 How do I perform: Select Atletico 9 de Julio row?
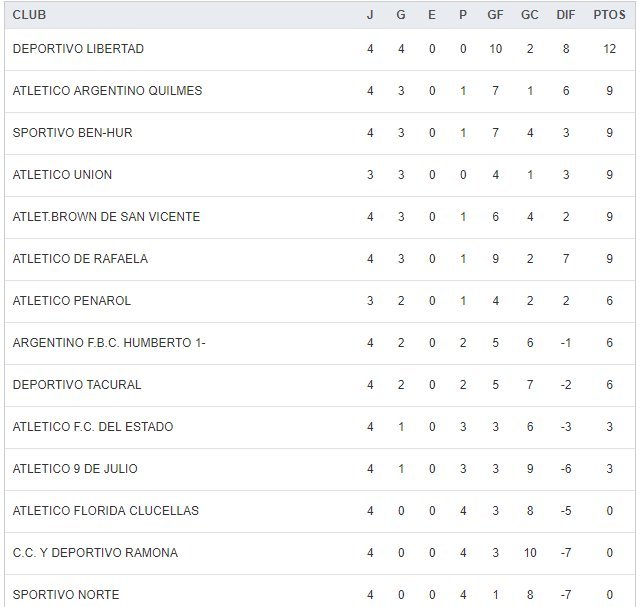(76, 469)
